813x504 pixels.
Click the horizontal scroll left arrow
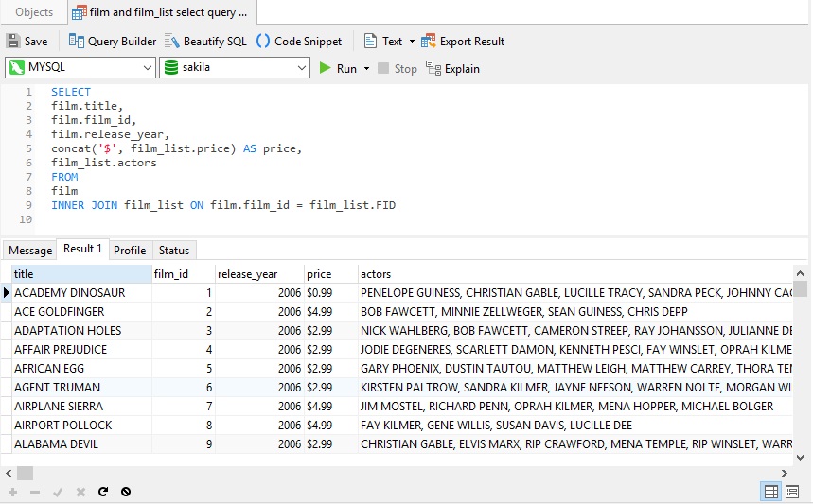click(x=9, y=474)
